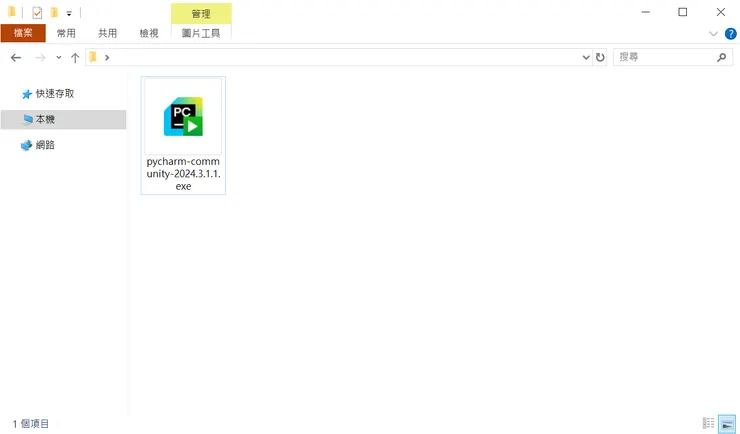Go back with the back arrow
This screenshot has width=740, height=434.
[16, 58]
